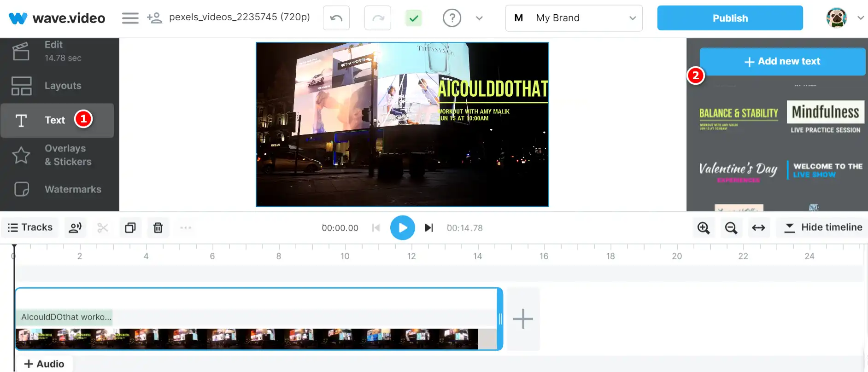Screen dimensions: 868x372
Task: Open the hamburger main menu
Action: point(130,18)
